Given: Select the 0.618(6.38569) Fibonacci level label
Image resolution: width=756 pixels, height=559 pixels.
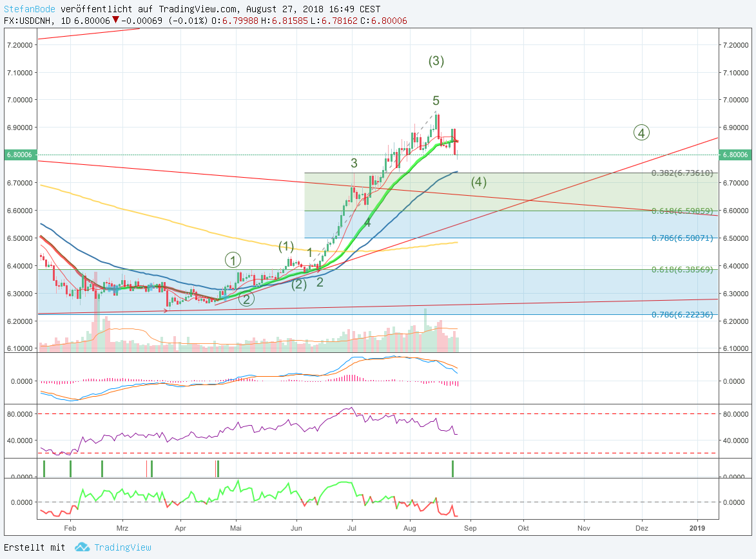Looking at the screenshot, I should (682, 269).
